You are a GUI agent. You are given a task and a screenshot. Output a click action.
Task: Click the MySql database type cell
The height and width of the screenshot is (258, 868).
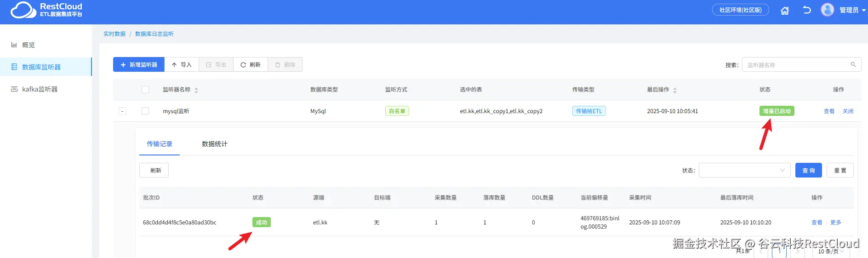pos(318,111)
